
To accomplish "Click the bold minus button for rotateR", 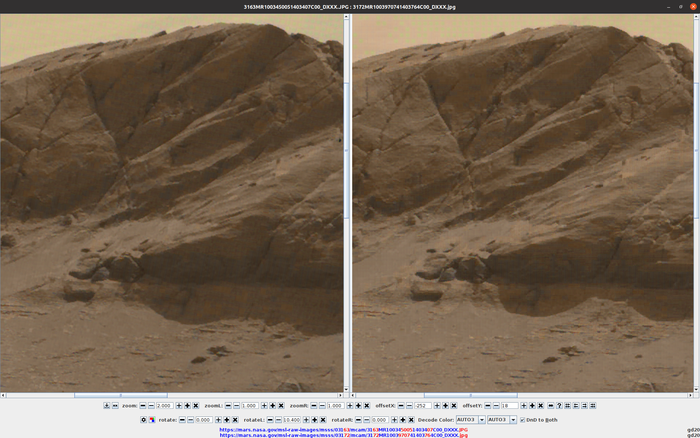I will 358,420.
